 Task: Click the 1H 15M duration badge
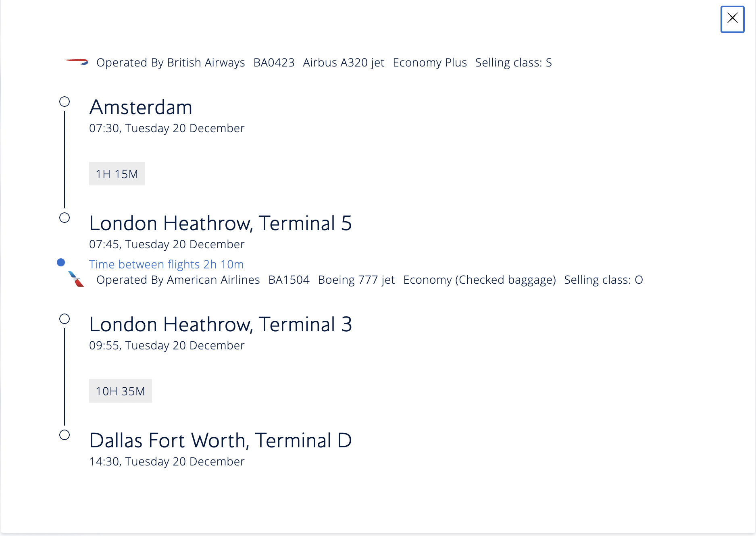(117, 174)
